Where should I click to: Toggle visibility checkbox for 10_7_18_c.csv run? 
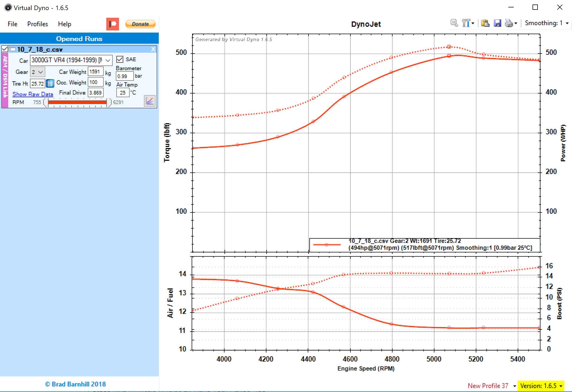tap(5, 49)
